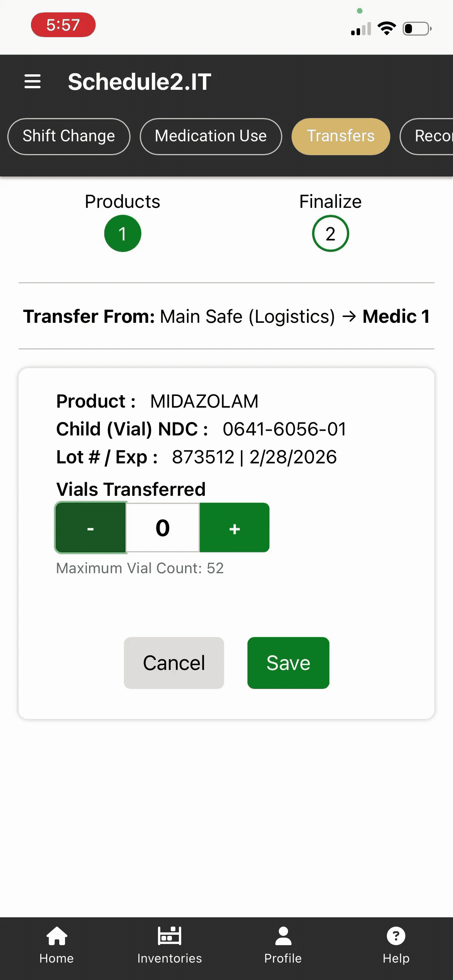Image resolution: width=453 pixels, height=980 pixels.
Task: Switch to the Medication Use tab
Action: (211, 136)
